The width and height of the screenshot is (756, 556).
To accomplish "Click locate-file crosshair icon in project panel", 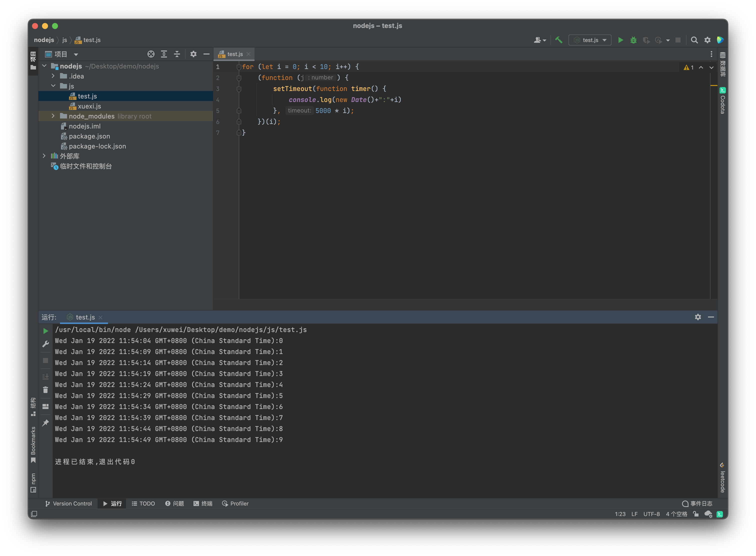I will [x=151, y=54].
